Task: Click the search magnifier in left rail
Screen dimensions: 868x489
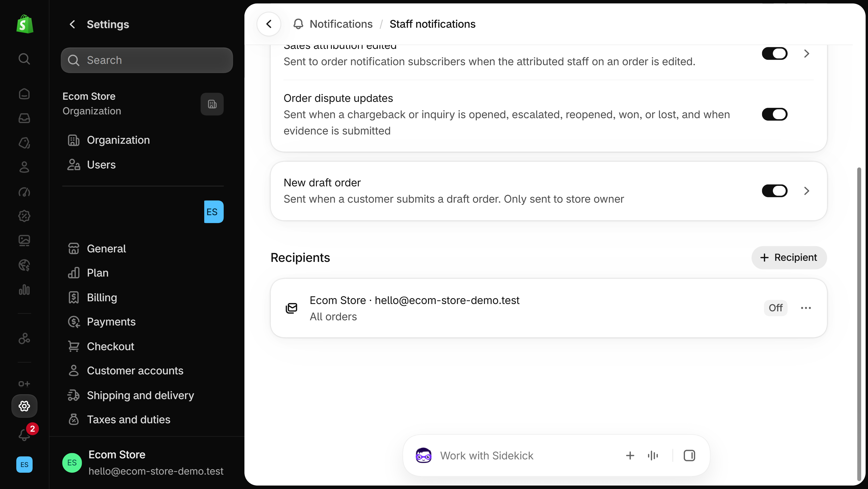Action: pos(24,59)
